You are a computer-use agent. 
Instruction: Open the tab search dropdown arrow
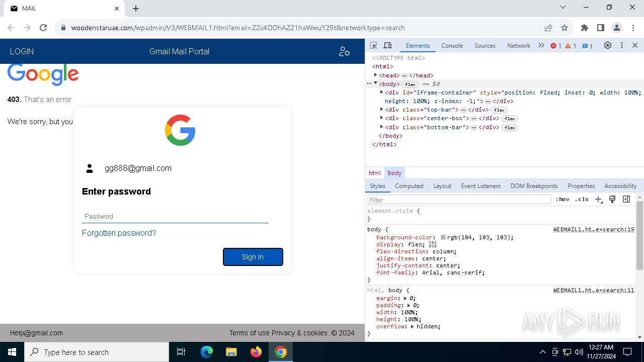coord(563,8)
